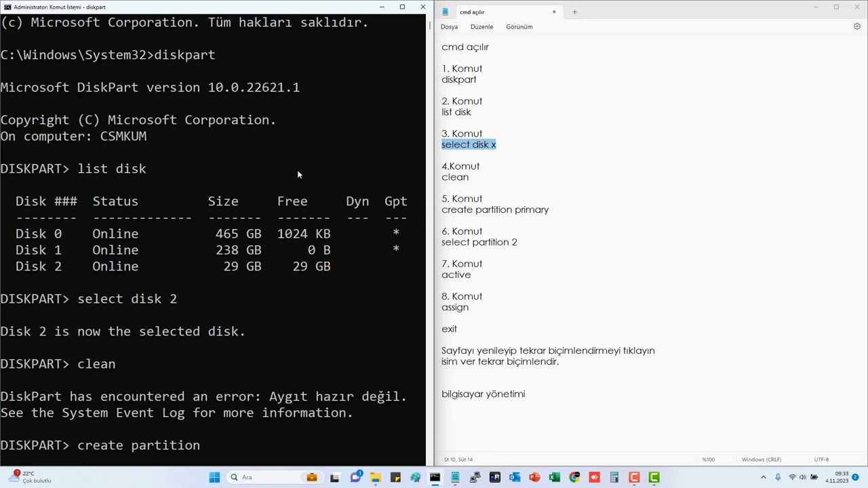Open the volume tray icon
The image size is (868, 488).
[803, 477]
